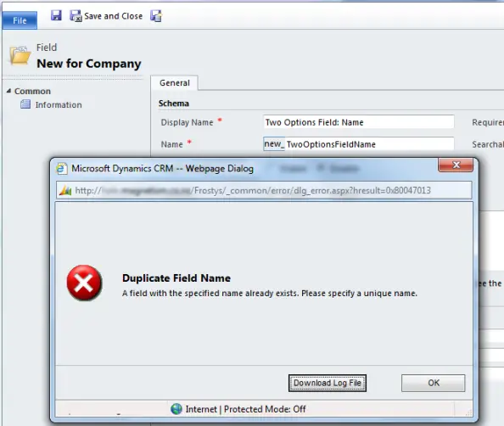Select Information in the left navigation
Image resolution: width=504 pixels, height=426 pixels.
coord(59,105)
